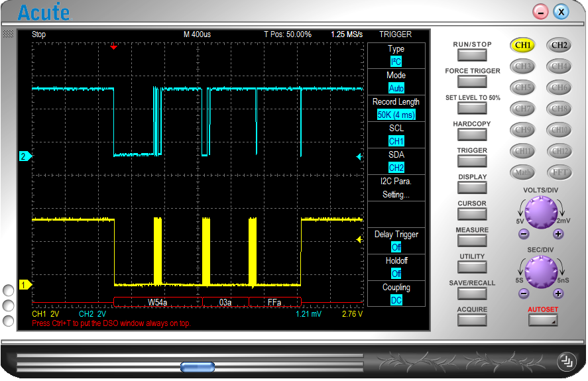Image resolution: width=588 pixels, height=381 pixels.
Task: Click channel 1 ground level marker
Action: pos(25,285)
